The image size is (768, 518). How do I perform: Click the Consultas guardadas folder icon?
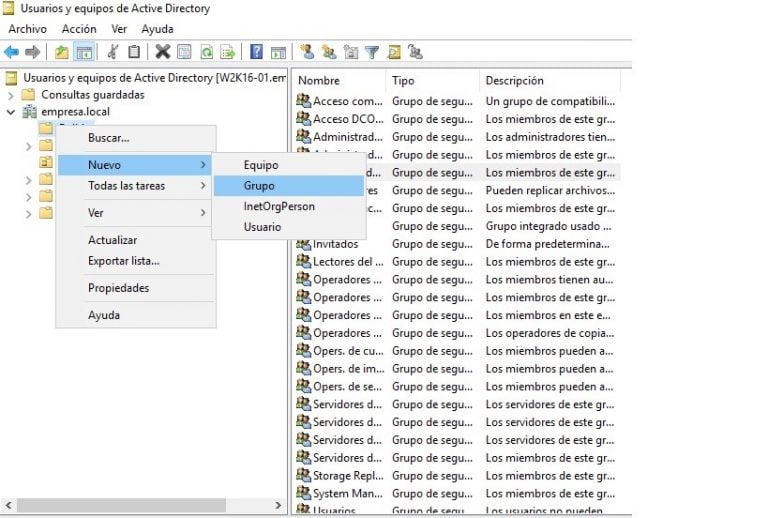point(28,94)
